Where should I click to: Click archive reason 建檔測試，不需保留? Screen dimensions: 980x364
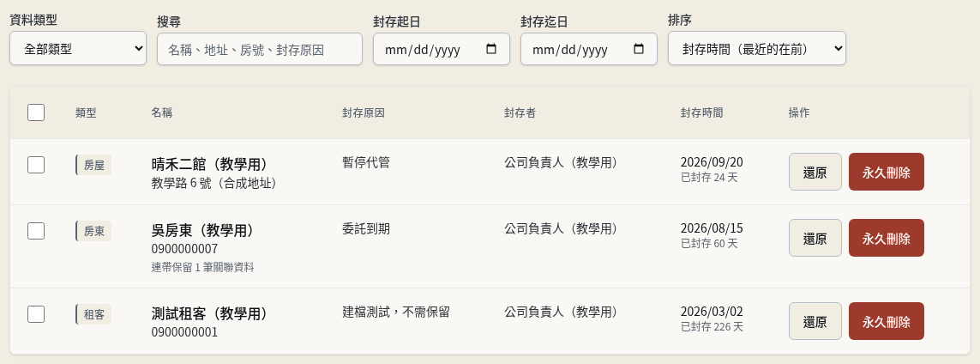tap(396, 312)
